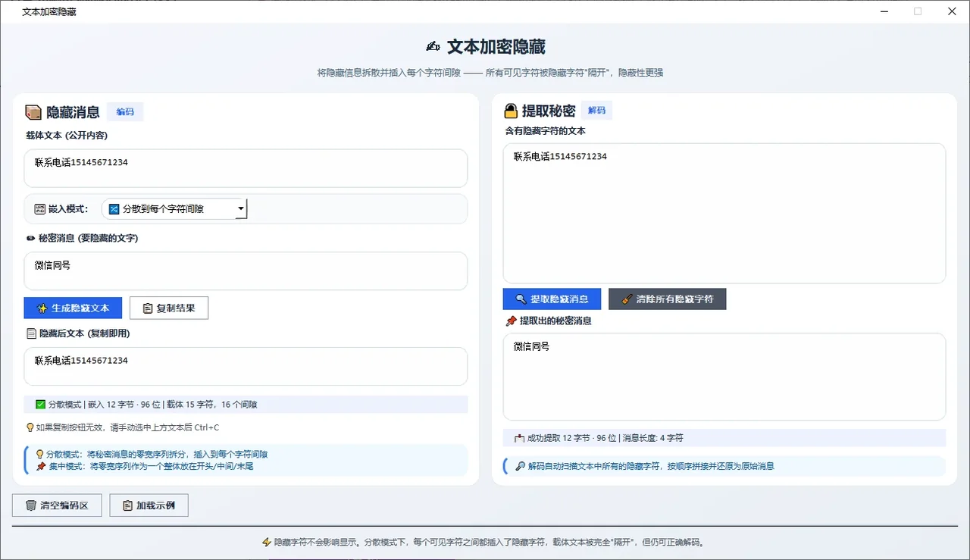Click the clipboard icon on 复制结果 button
This screenshot has width=970, height=560.
148,308
